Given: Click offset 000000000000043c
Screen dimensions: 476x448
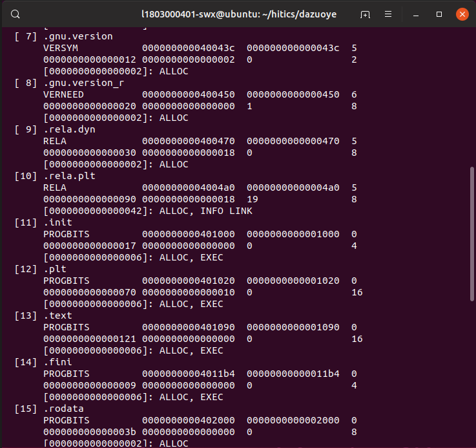Looking at the screenshot, I should click(x=293, y=48).
